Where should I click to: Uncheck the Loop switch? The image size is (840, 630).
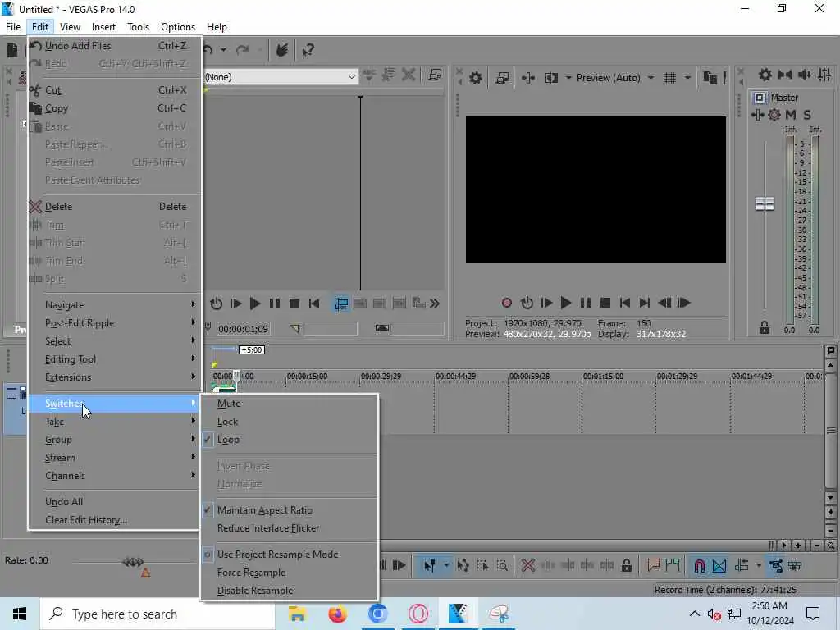[x=290, y=440]
